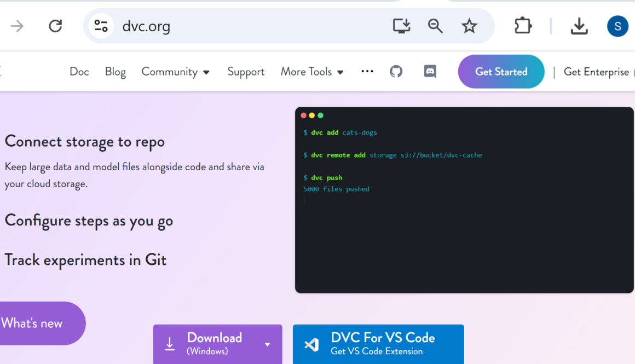The height and width of the screenshot is (364, 635).
Task: Open the Discord community icon
Action: point(430,71)
